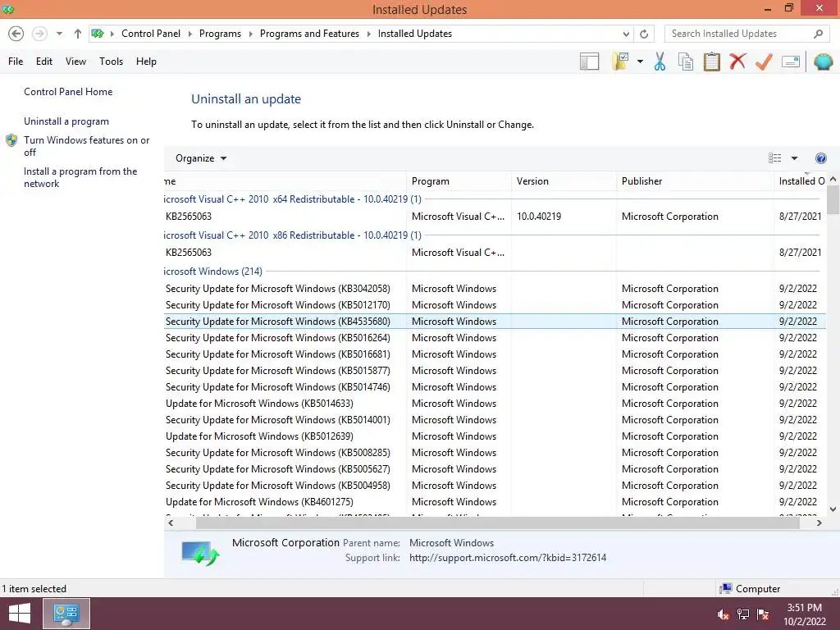Open the folder options toolbar dropdown arrow
840x630 pixels.
click(x=640, y=62)
